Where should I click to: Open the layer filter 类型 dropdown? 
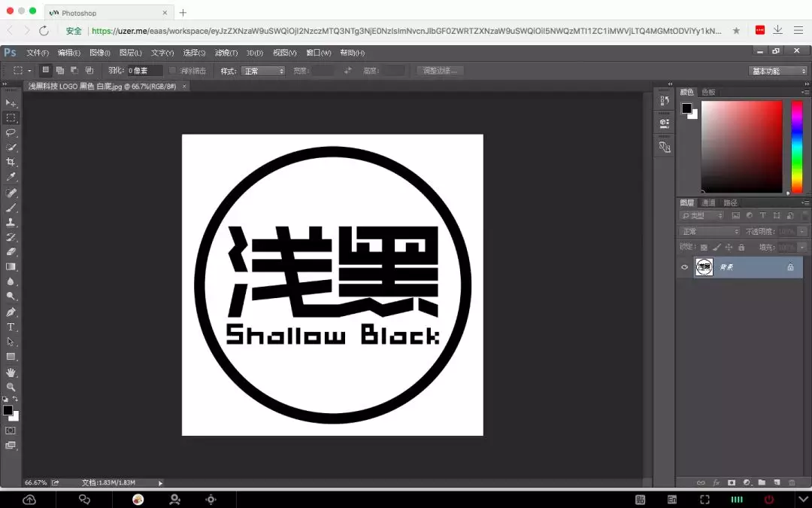tap(701, 216)
